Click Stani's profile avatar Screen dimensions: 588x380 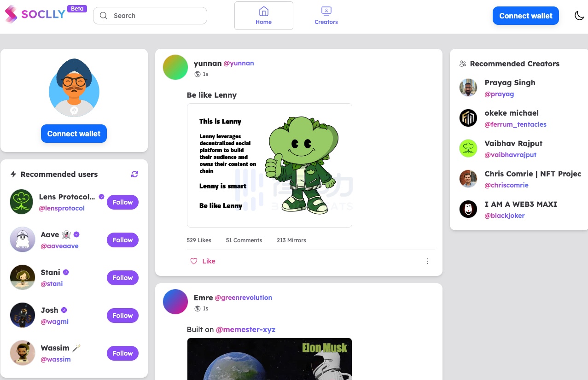(x=23, y=277)
